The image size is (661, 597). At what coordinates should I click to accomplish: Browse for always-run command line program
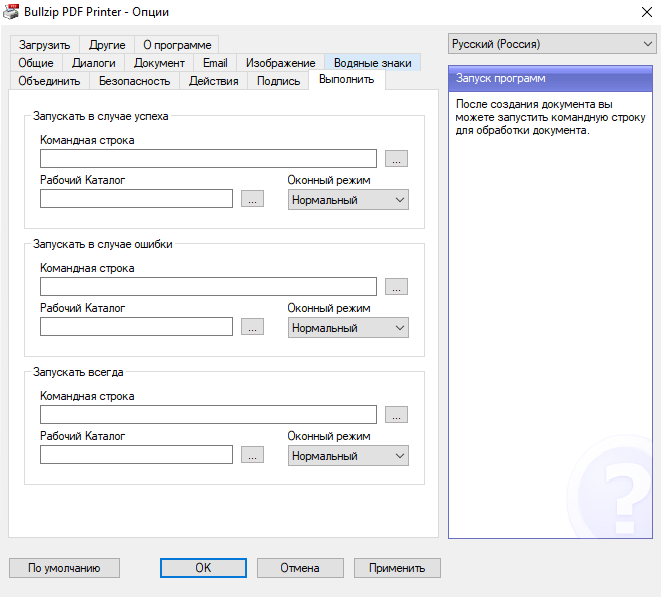396,415
